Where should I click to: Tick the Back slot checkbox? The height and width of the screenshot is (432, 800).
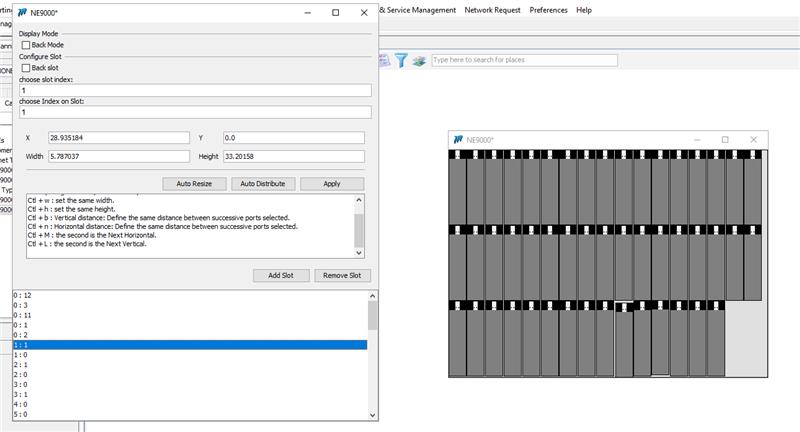pos(27,68)
